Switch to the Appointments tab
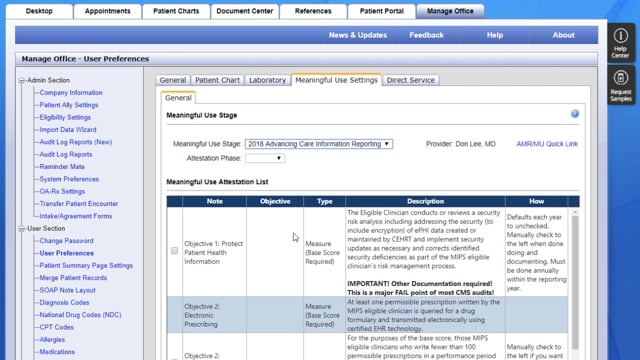Viewport: 640px width, 360px height. tap(108, 11)
